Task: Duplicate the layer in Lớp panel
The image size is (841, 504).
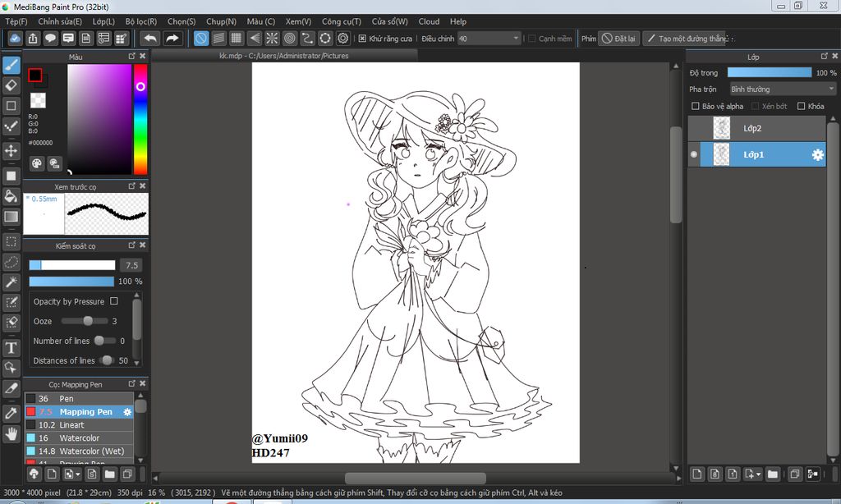Action: tap(795, 474)
